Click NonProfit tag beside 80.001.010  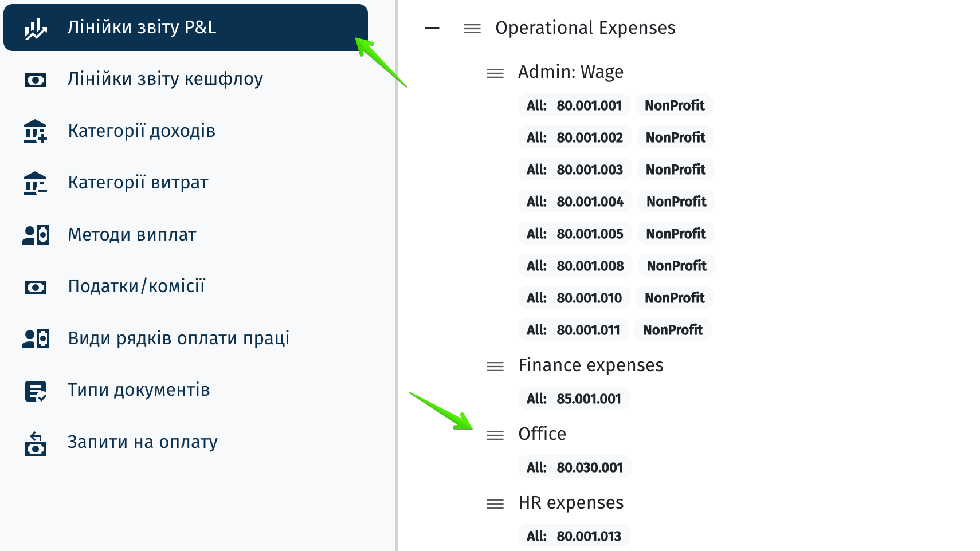(675, 298)
